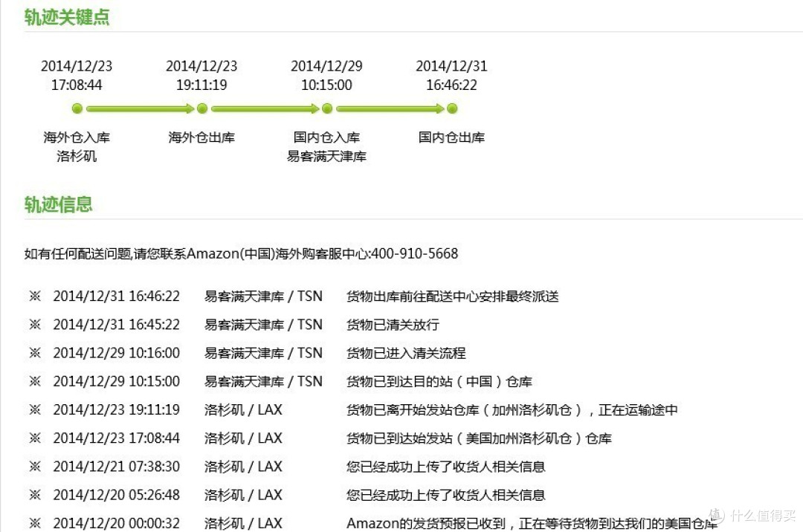Click the 2014/12/21 07:38:30 log timestamp

coord(116,467)
